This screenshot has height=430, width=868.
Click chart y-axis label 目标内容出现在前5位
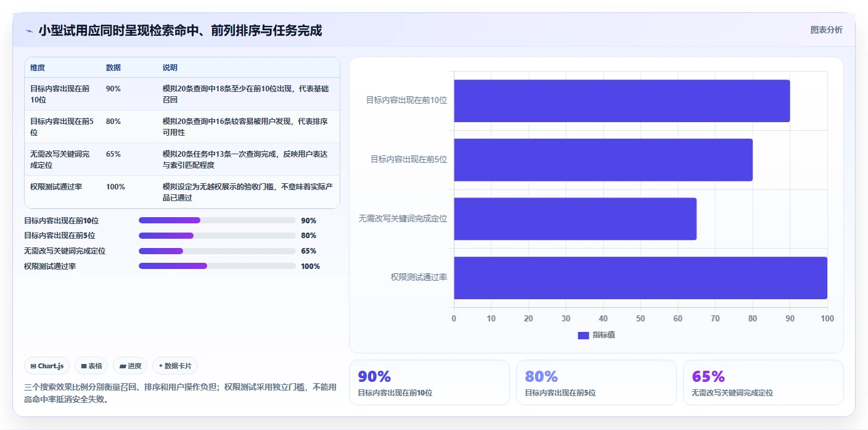click(409, 159)
